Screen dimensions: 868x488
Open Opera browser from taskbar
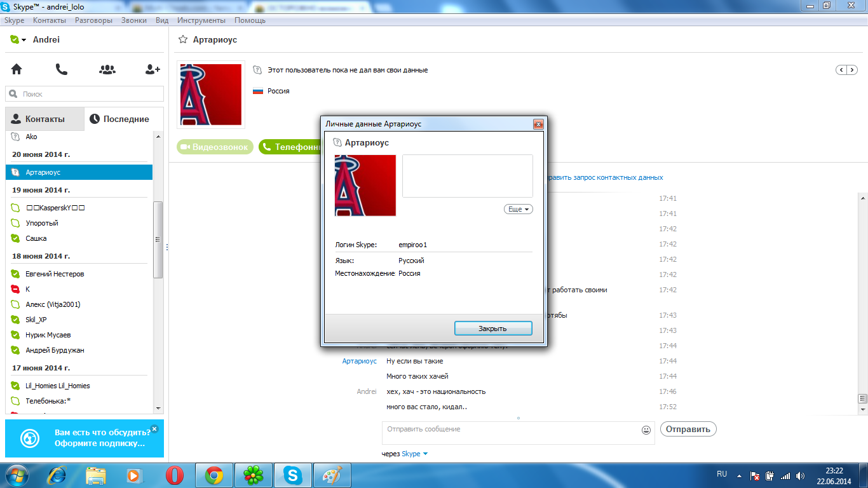tap(175, 475)
